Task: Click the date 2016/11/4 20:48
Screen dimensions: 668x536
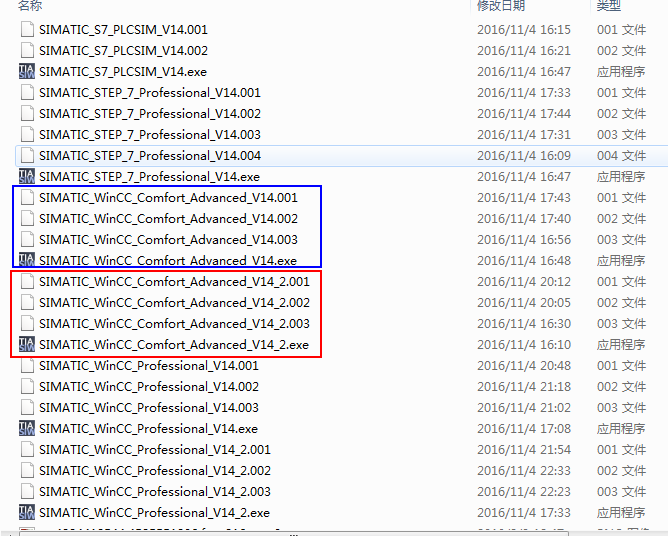Action: (524, 366)
